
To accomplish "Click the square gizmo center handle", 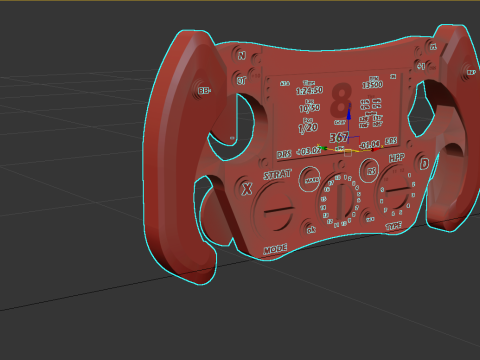I will point(348,153).
